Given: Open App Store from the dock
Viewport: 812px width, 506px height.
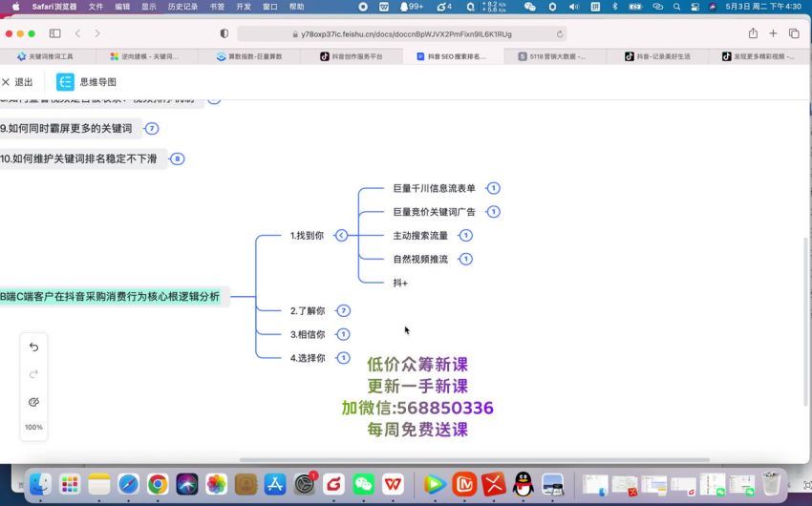Looking at the screenshot, I should point(275,485).
